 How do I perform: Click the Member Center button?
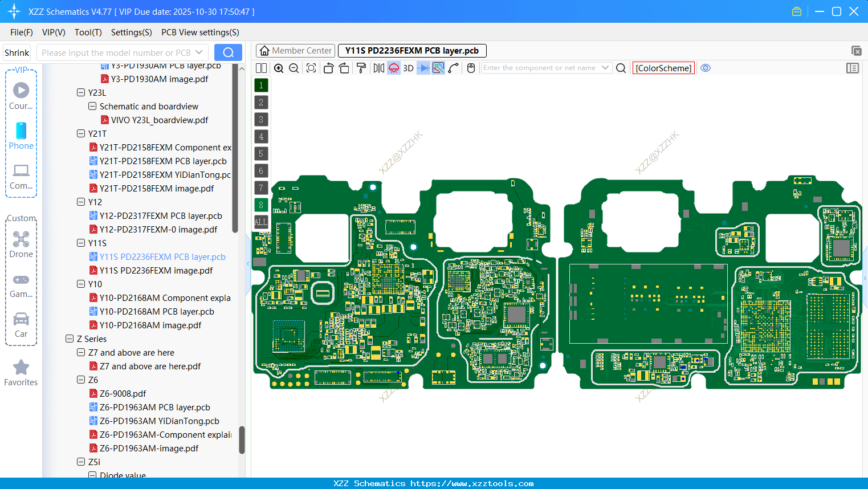(x=295, y=51)
